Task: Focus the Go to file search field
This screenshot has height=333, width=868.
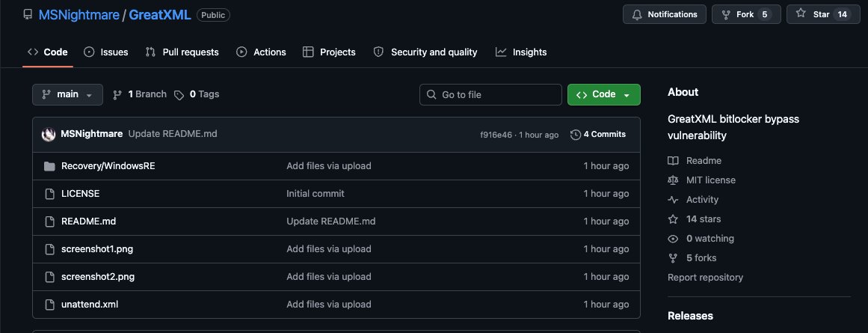Action: tap(490, 95)
